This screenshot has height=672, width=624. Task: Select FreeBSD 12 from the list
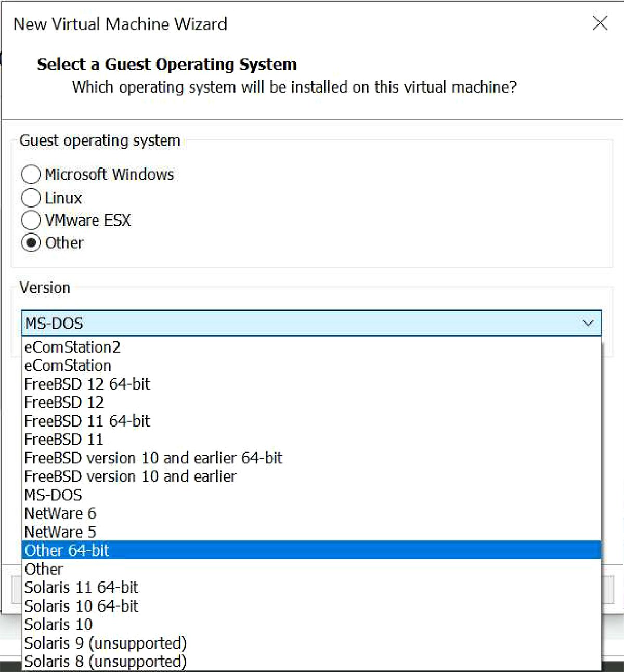click(64, 402)
